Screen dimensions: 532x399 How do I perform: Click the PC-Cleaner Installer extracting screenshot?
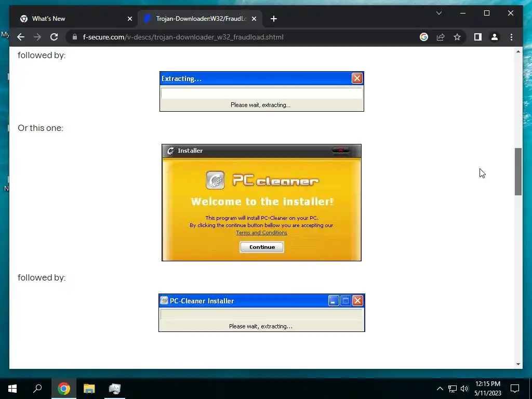(x=262, y=313)
